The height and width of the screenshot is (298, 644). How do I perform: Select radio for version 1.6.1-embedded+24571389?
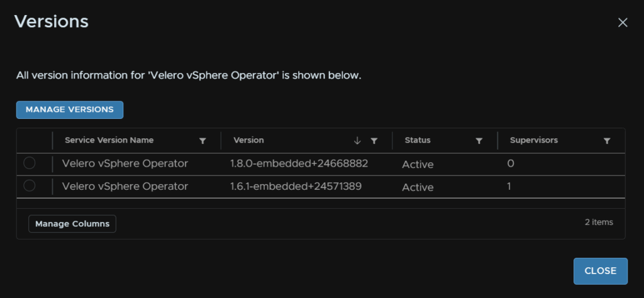point(29,186)
